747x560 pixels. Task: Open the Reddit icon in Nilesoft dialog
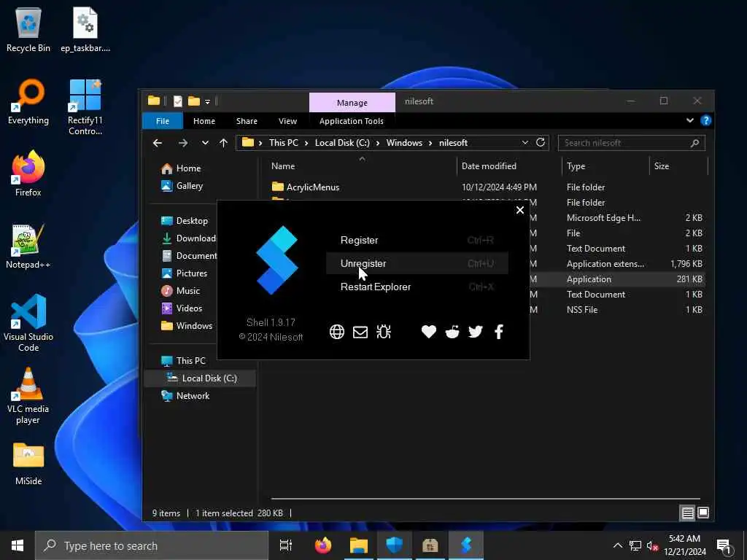[452, 332]
